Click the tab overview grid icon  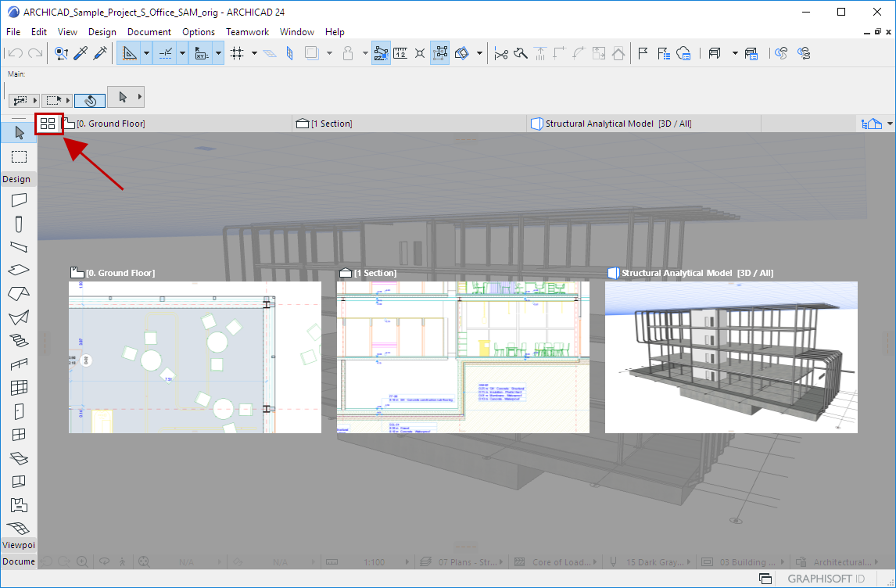(x=48, y=124)
